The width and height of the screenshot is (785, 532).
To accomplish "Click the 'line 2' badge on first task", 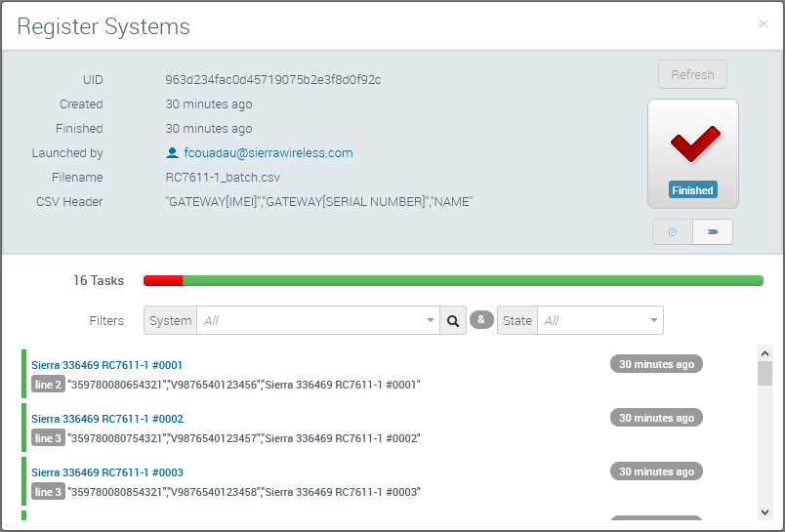I will [48, 385].
